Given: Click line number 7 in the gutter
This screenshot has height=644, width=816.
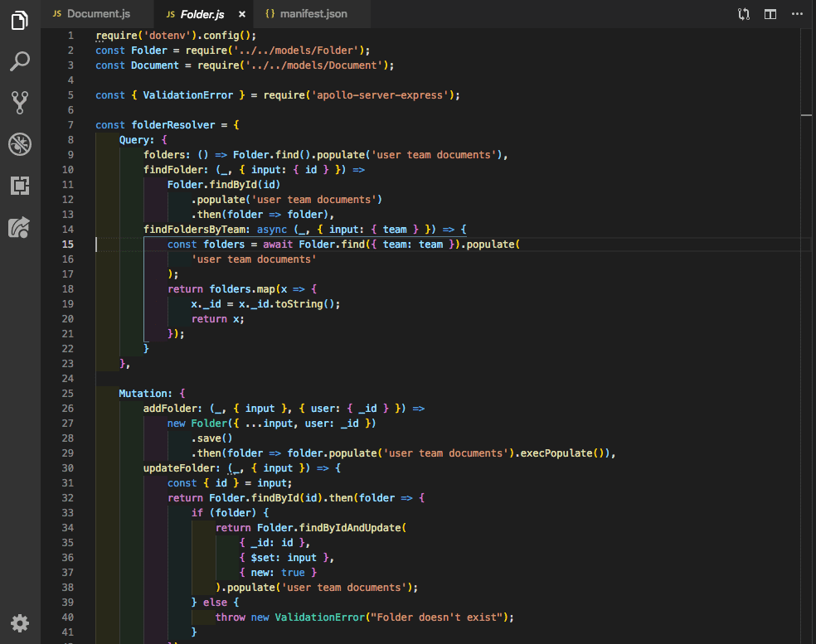Looking at the screenshot, I should (70, 125).
